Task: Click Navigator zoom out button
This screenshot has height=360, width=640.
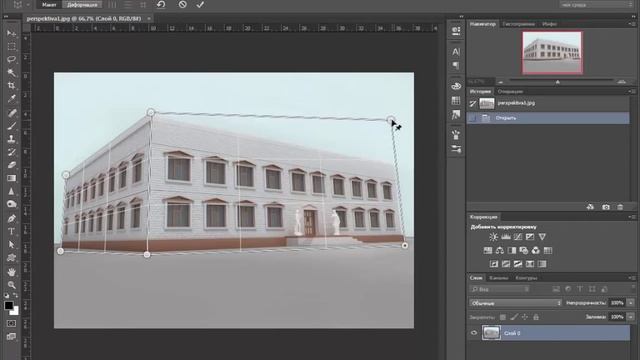Action: (x=500, y=82)
